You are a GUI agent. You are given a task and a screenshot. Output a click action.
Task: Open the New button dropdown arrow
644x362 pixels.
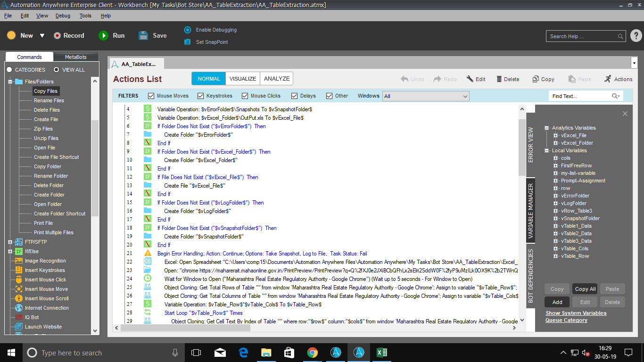(x=42, y=36)
